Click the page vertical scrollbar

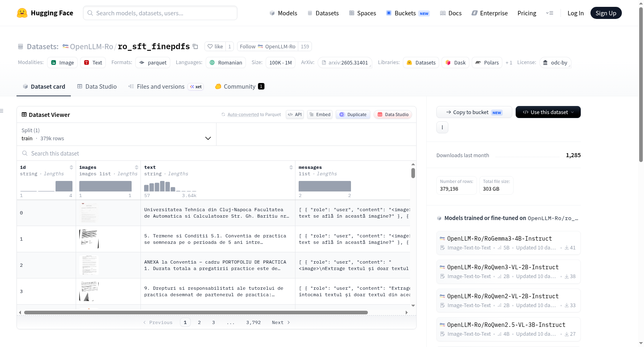[641, 85]
